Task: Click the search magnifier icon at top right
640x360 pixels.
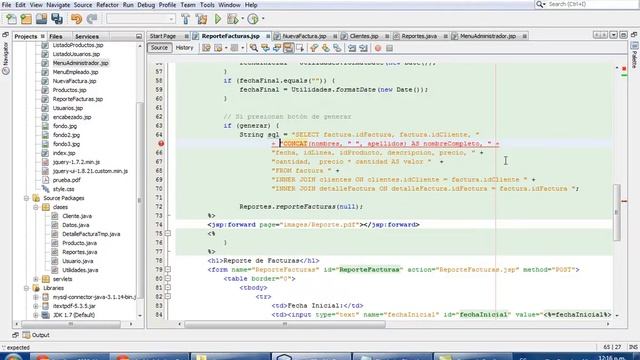Action: tap(540, 4)
